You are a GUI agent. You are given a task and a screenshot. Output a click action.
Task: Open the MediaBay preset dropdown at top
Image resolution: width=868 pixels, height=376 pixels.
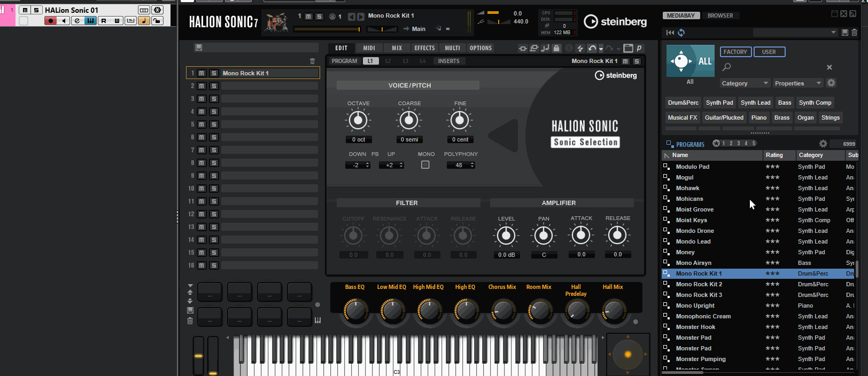795,33
